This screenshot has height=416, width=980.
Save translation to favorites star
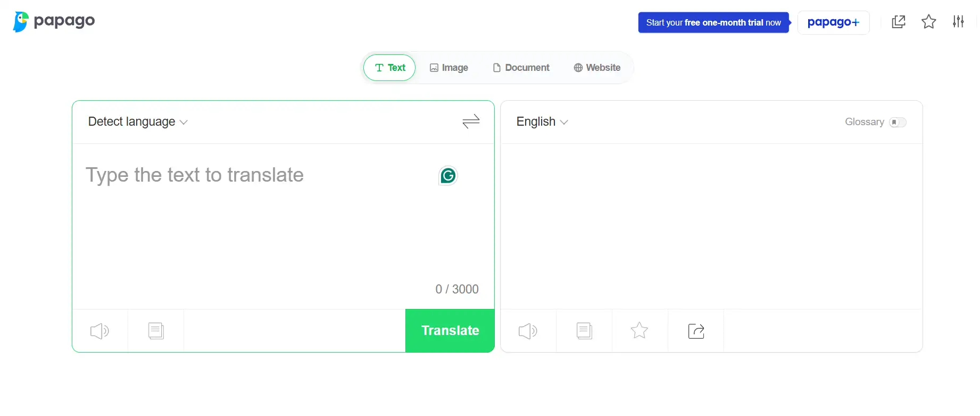tap(640, 331)
